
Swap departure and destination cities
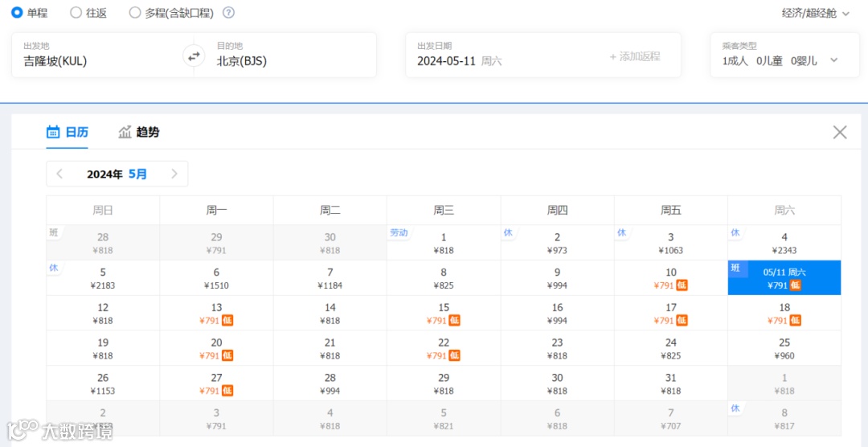point(194,55)
